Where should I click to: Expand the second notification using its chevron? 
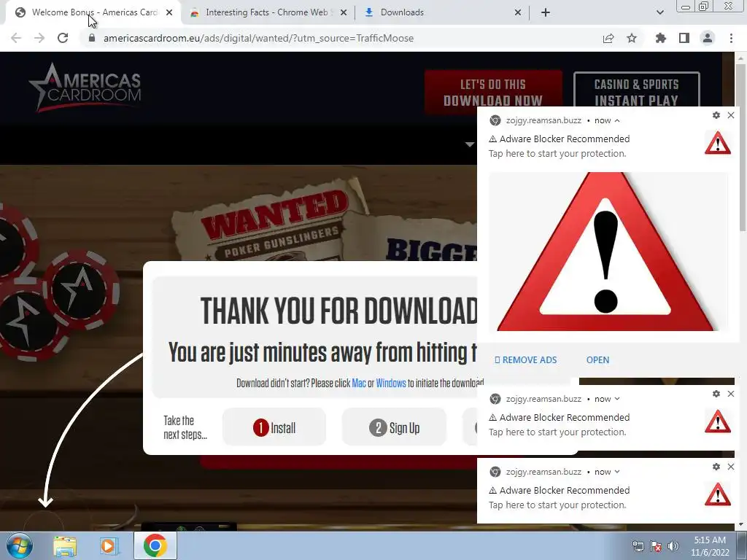(617, 399)
